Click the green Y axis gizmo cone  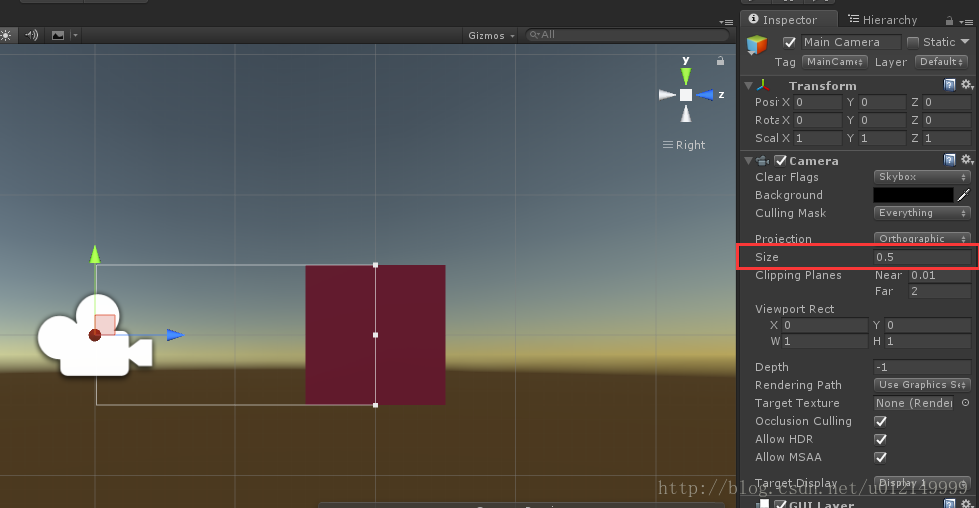point(686,76)
